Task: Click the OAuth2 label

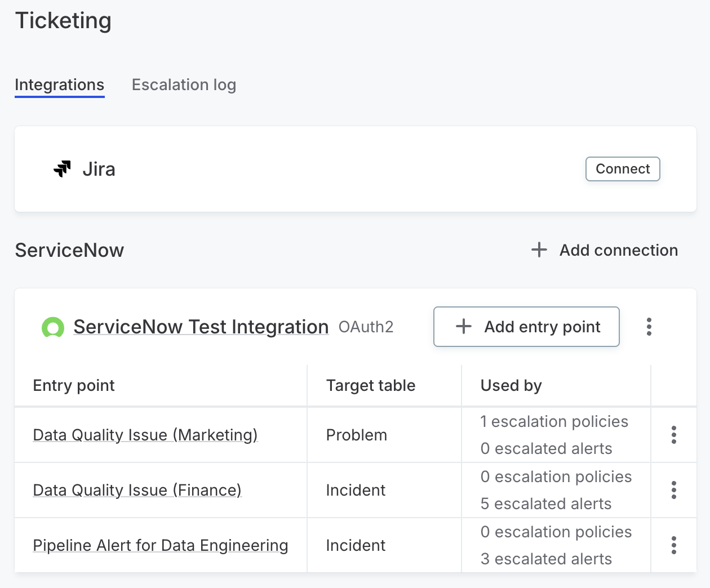Action: [366, 327]
